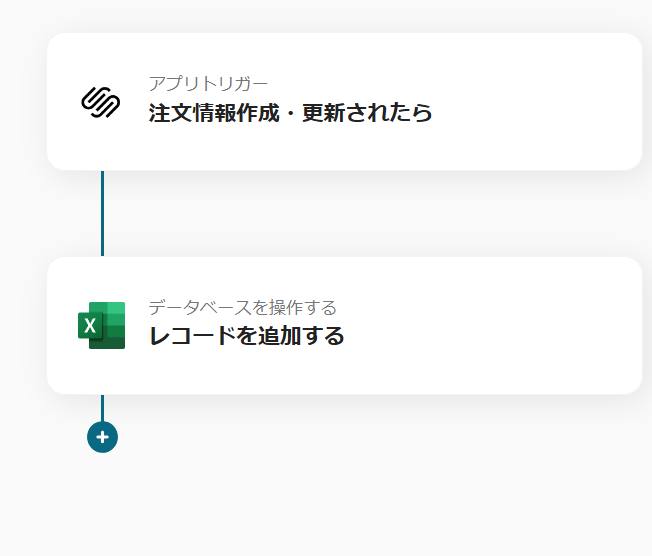652x556 pixels.
Task: Open the データベースを操作する action card
Action: click(x=345, y=326)
